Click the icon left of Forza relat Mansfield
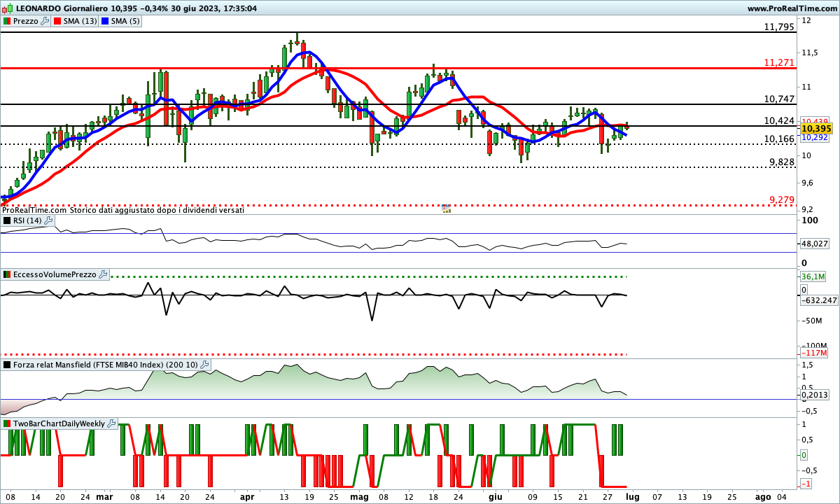The image size is (840, 504). (8, 365)
